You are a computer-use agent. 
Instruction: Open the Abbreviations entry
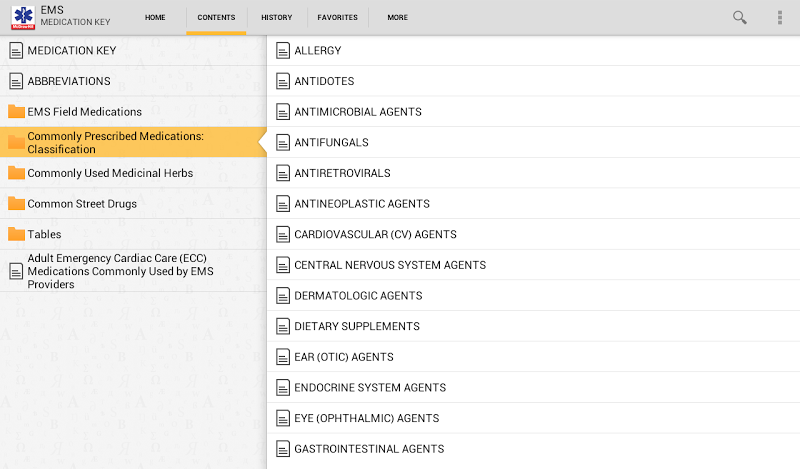pos(68,81)
